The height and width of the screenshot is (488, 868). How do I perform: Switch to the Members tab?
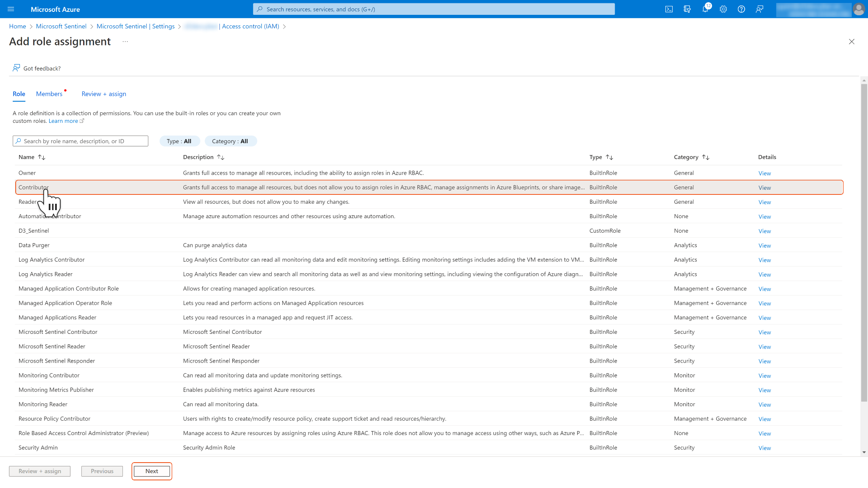(x=49, y=94)
